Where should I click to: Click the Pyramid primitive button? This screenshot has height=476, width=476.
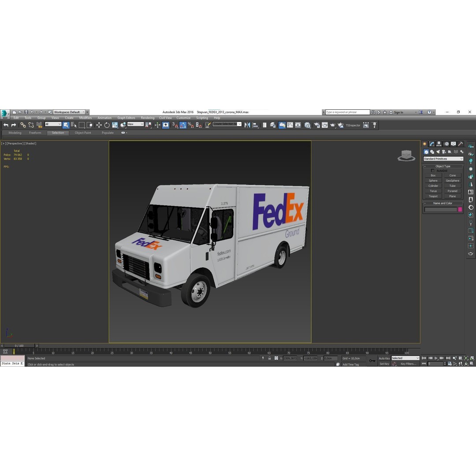(452, 191)
